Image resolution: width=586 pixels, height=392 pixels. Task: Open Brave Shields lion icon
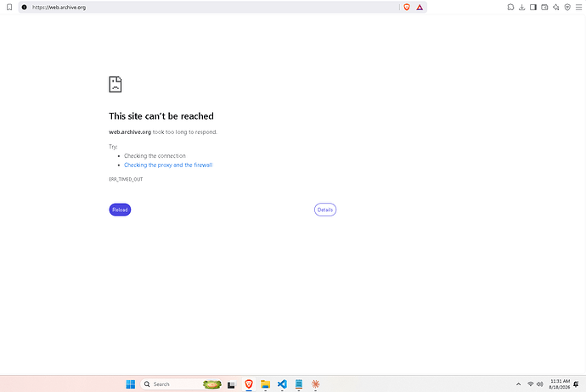407,7
